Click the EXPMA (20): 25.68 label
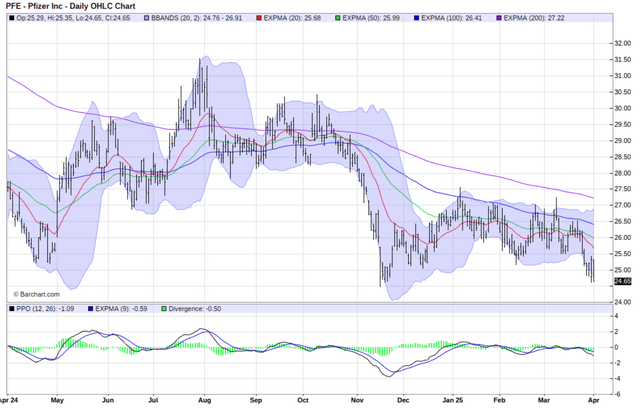 (x=292, y=18)
